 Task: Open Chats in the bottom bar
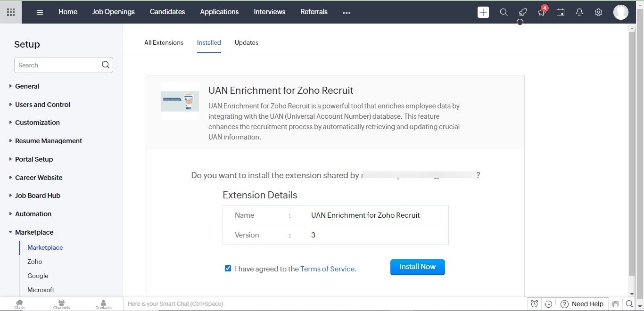tap(19, 304)
